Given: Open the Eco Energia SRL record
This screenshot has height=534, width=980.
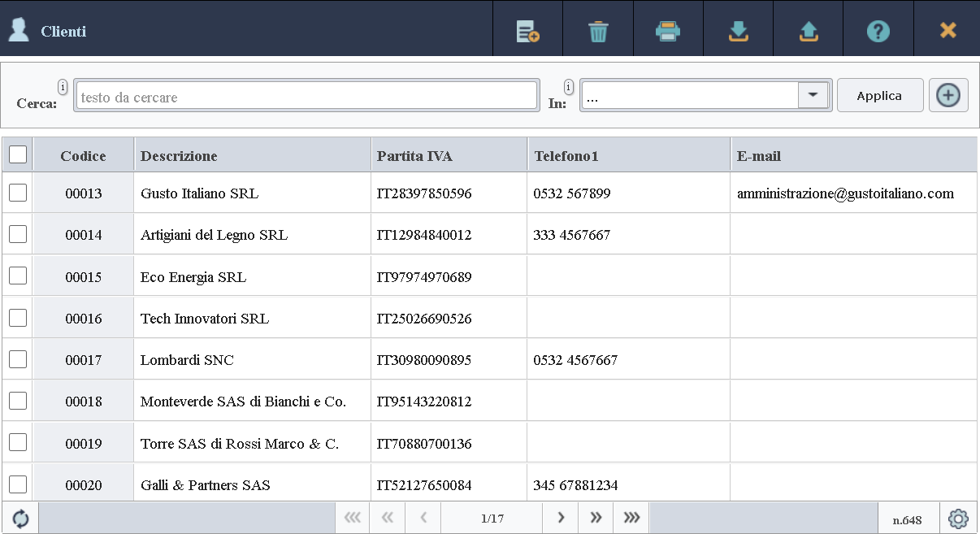Looking at the screenshot, I should (x=193, y=277).
